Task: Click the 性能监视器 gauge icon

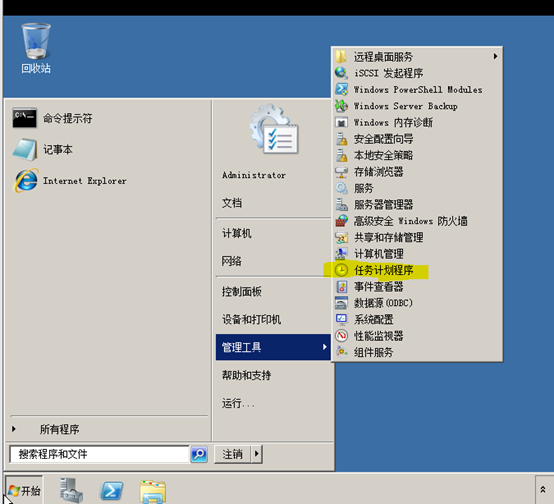Action: (x=341, y=336)
